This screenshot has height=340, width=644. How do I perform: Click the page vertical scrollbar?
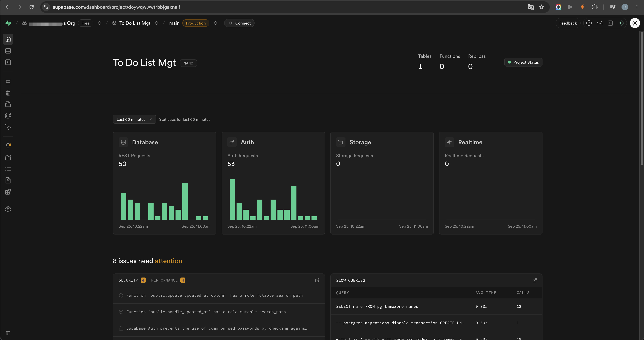point(642,98)
